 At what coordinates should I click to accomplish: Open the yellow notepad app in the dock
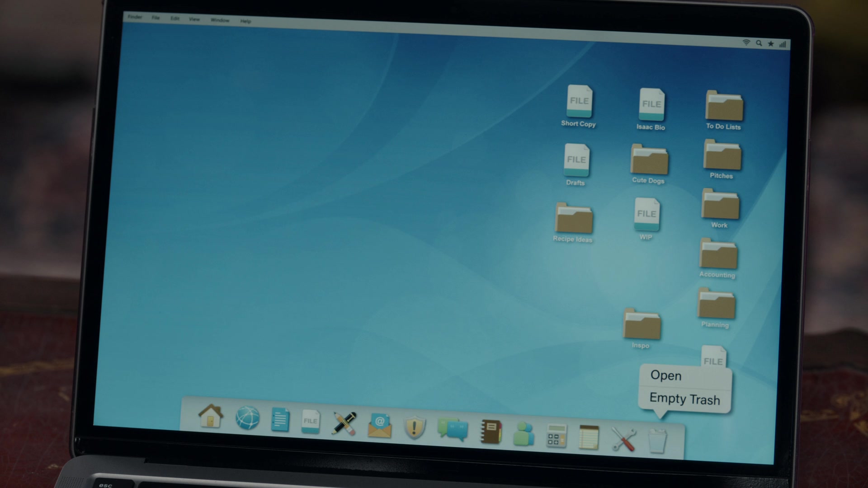(589, 437)
